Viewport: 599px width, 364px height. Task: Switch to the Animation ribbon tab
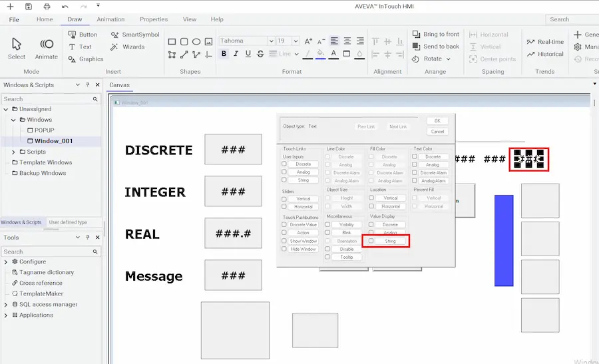110,19
